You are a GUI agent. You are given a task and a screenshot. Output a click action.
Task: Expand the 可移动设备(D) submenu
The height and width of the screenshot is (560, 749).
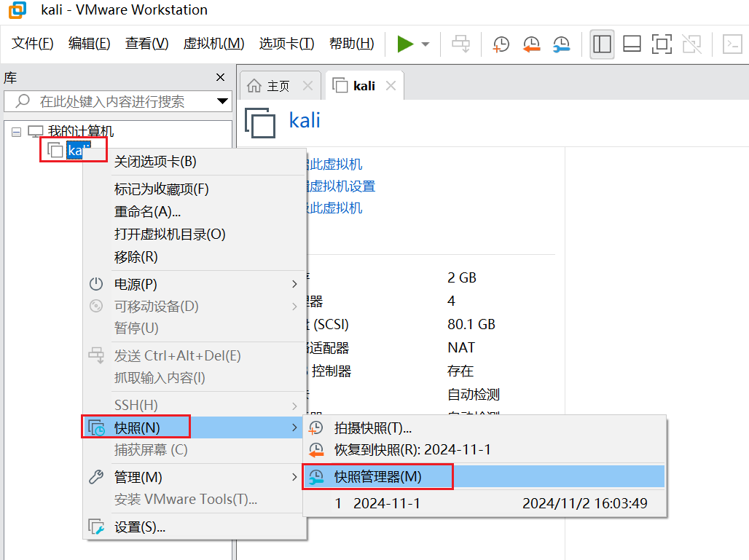pos(195,306)
